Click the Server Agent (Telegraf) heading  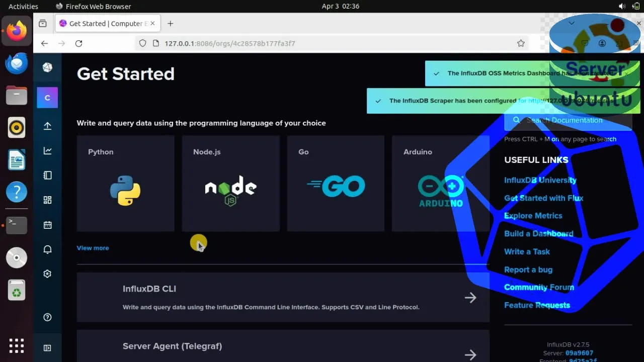tap(172, 346)
